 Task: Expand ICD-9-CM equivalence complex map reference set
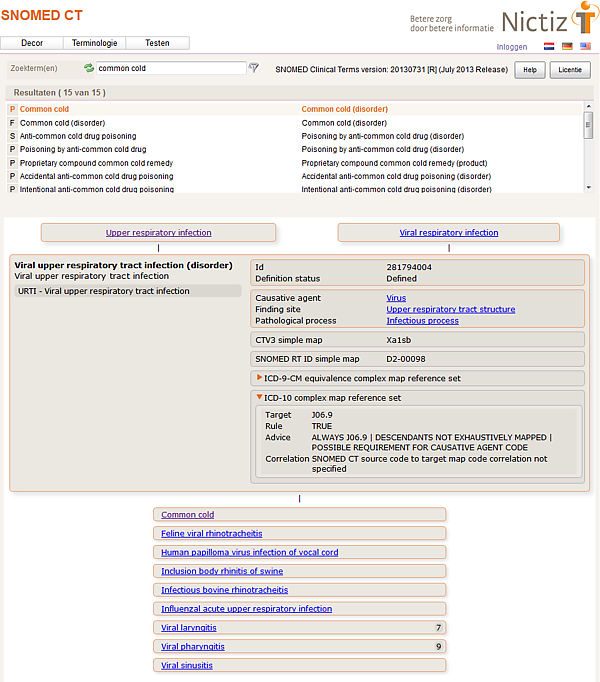tap(260, 378)
